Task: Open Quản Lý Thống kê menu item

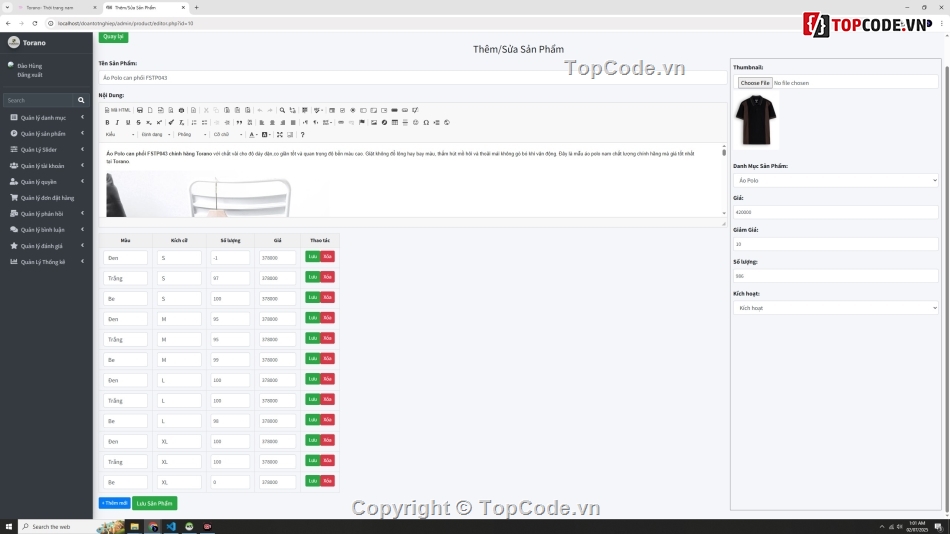Action: click(46, 262)
